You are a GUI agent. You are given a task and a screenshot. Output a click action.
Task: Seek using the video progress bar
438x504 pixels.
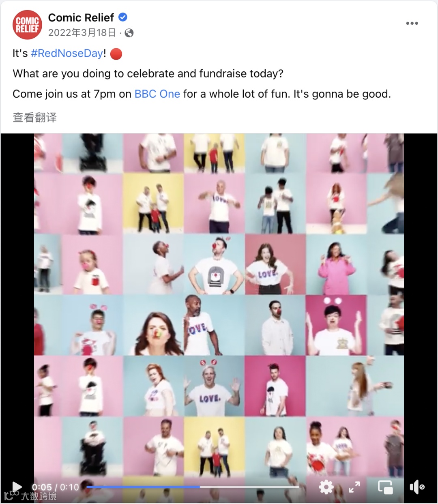pos(193,487)
